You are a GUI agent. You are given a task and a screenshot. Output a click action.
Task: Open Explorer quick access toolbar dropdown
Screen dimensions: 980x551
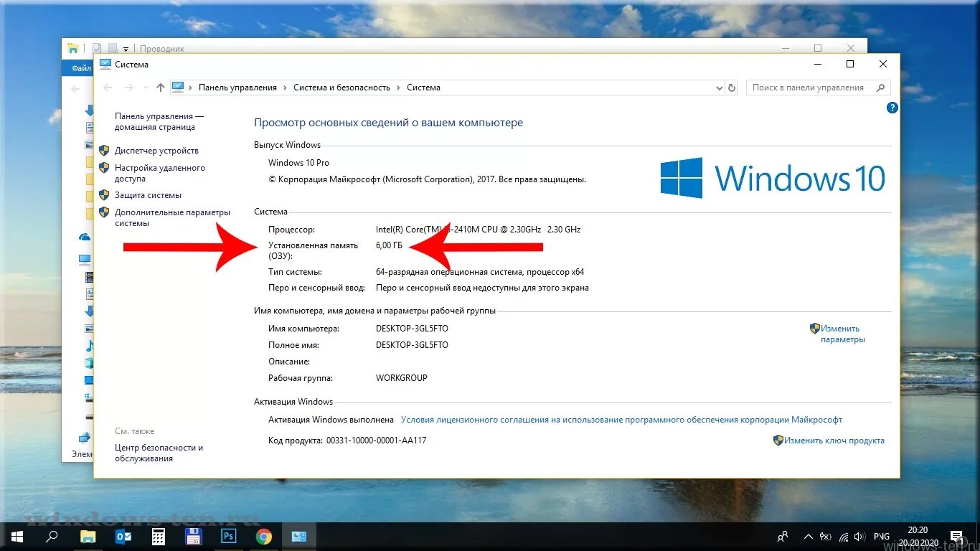pyautogui.click(x=126, y=49)
